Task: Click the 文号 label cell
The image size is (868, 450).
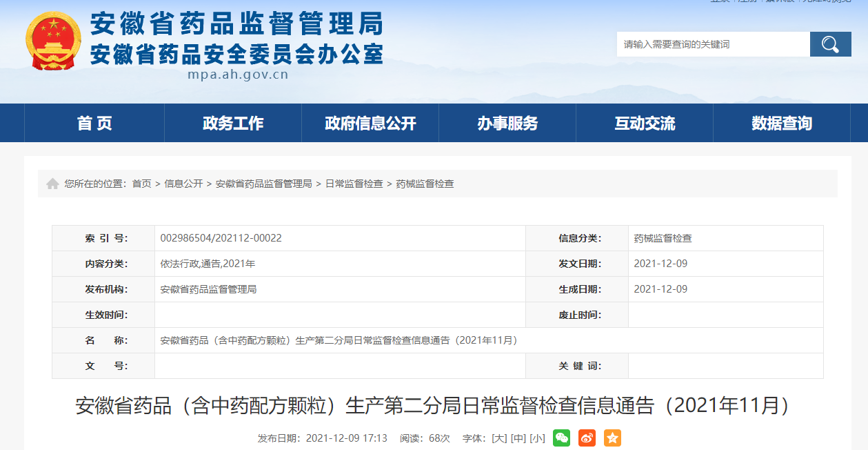Action: pos(103,366)
